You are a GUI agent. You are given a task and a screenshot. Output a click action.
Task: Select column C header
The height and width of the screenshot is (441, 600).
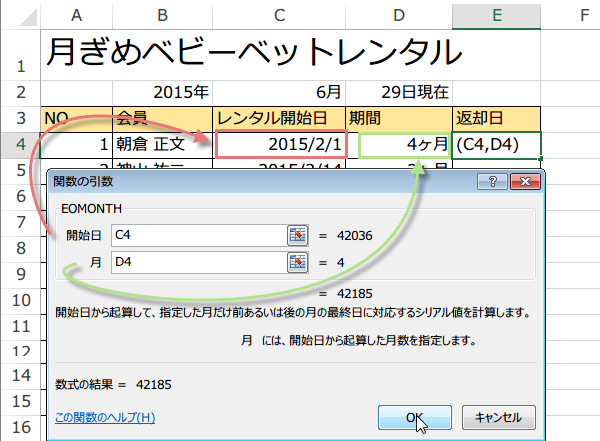[x=279, y=15]
